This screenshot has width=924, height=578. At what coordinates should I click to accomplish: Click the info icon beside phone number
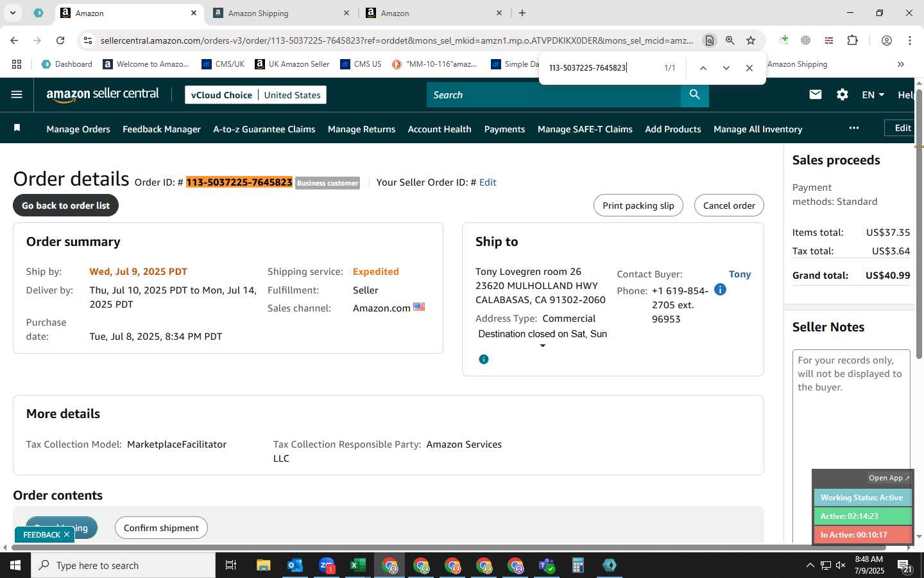coord(720,290)
